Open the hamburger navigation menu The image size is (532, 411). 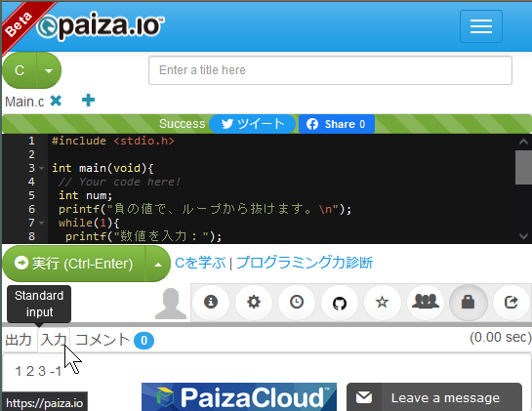(481, 26)
